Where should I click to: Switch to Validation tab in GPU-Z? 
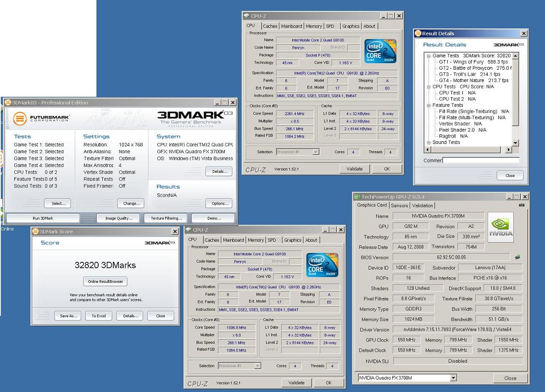423,205
